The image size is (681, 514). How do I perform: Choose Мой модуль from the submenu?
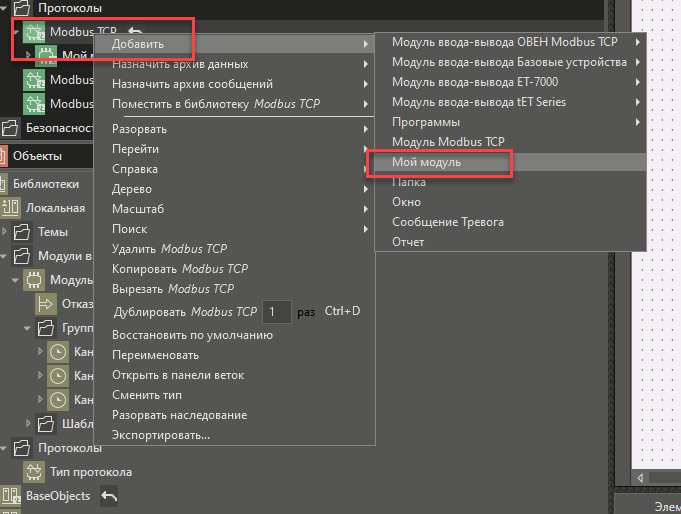[x=426, y=162]
